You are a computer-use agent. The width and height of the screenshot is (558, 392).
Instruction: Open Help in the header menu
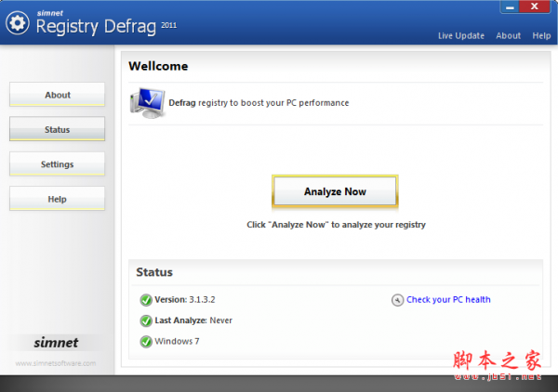point(541,35)
